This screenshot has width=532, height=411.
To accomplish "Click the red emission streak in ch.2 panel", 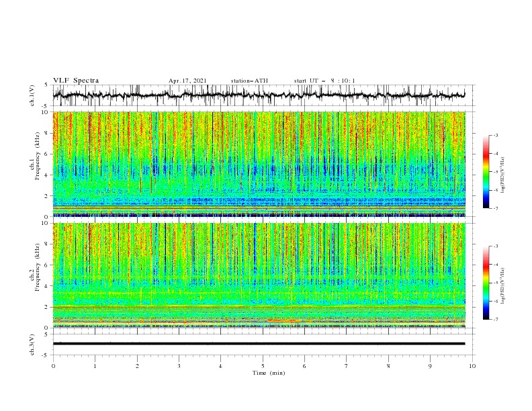I will click(x=284, y=320).
